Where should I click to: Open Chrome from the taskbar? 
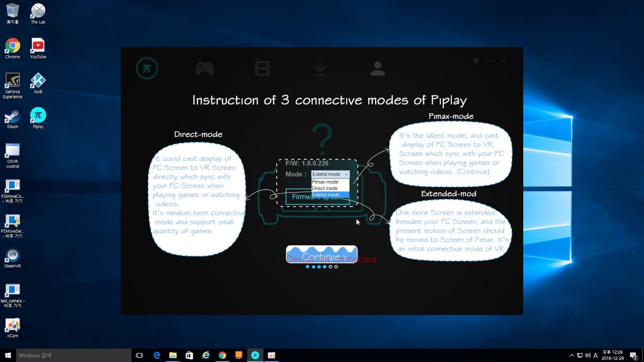click(x=222, y=355)
